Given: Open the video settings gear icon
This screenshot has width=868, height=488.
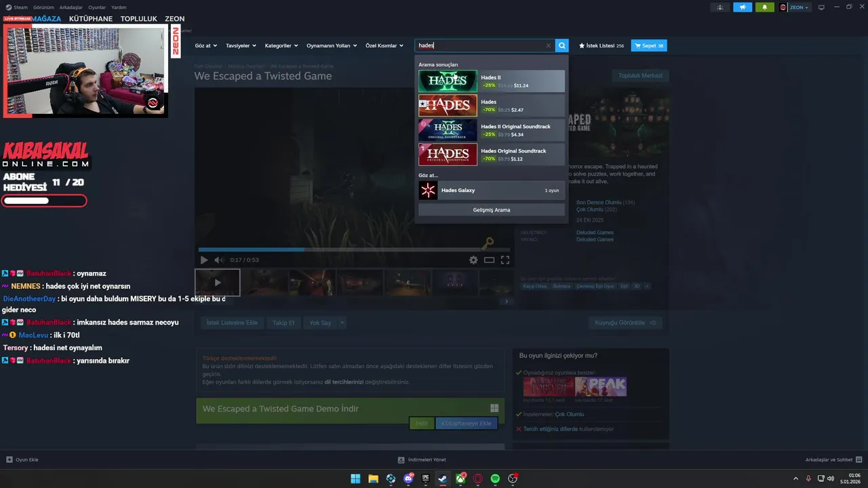Looking at the screenshot, I should [x=473, y=260].
